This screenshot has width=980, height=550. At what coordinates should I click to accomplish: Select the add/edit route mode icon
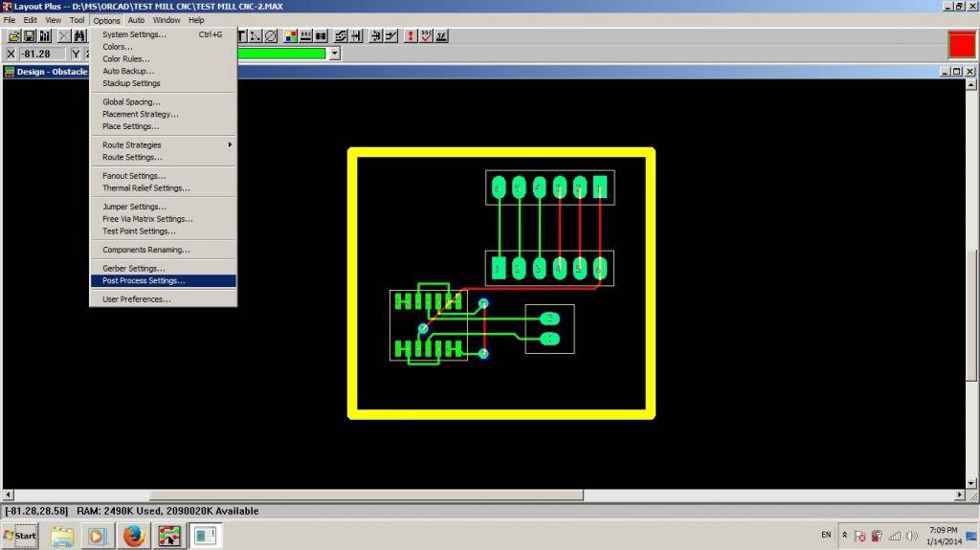pos(391,36)
